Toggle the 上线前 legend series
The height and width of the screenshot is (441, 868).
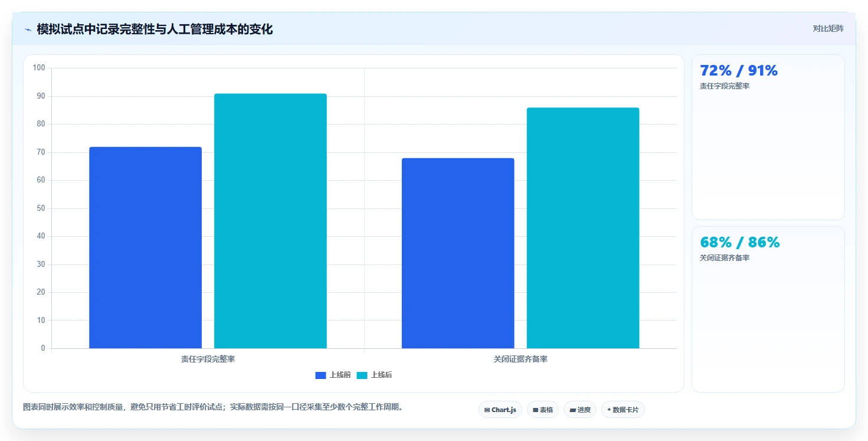tap(333, 375)
